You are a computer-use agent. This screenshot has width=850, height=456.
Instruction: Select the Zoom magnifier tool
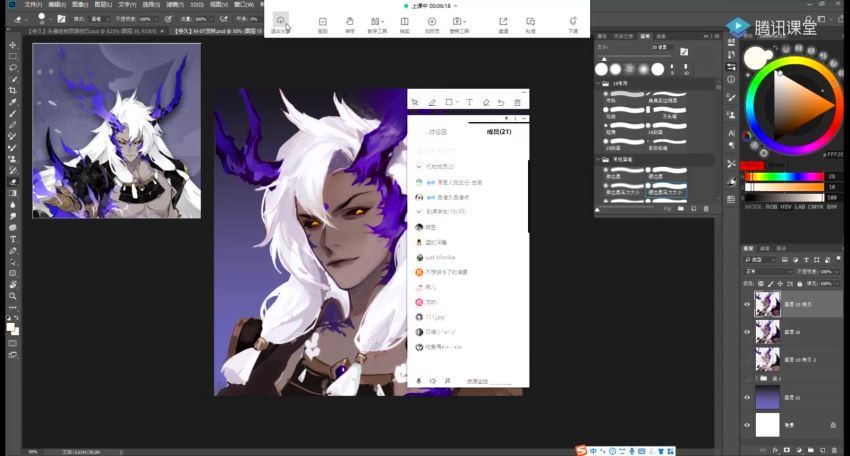coord(12,296)
